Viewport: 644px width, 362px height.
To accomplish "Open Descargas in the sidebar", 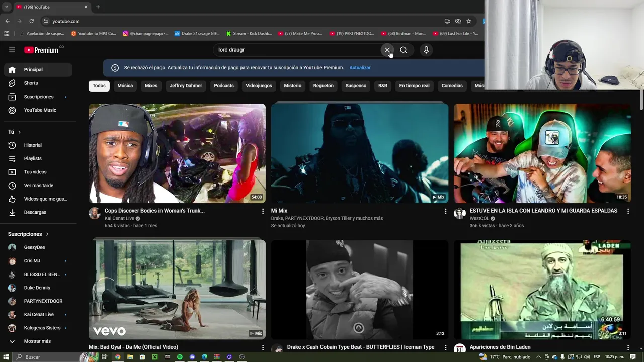I will coord(38,212).
